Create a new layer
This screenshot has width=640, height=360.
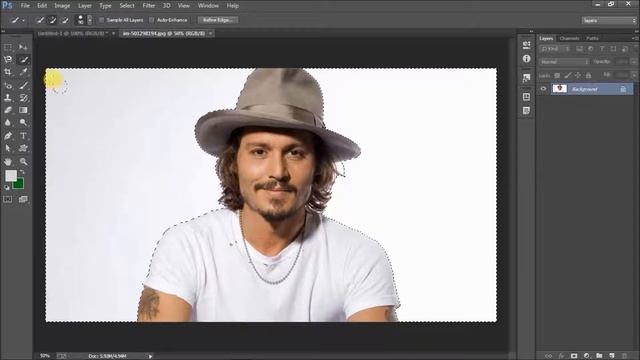pyautogui.click(x=612, y=356)
